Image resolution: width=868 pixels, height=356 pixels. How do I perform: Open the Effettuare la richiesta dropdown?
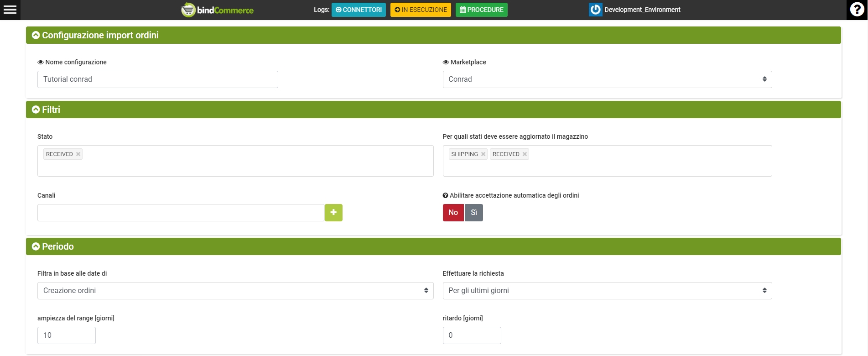point(607,291)
